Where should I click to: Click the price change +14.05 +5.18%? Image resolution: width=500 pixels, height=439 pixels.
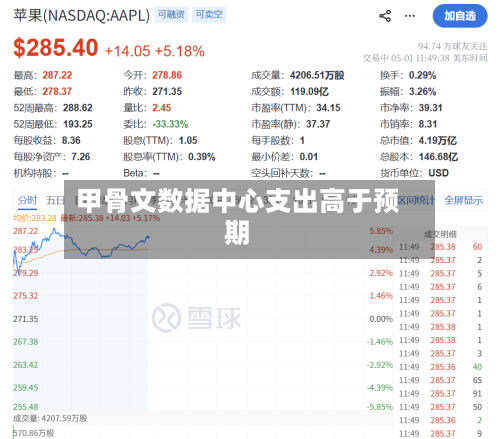pyautogui.click(x=155, y=51)
